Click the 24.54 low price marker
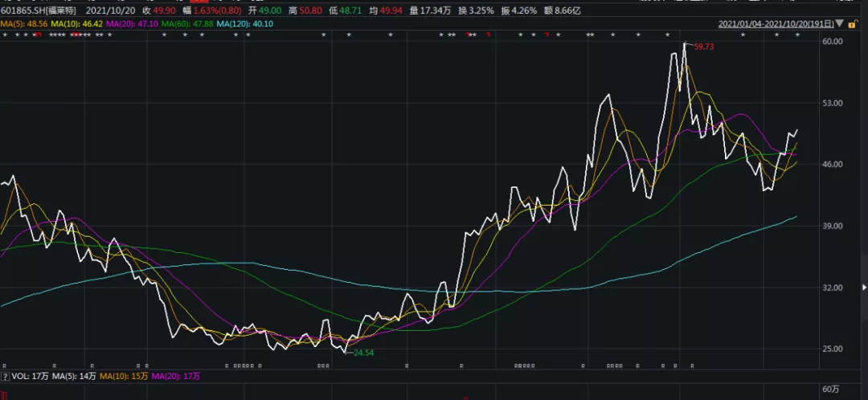The width and height of the screenshot is (868, 400). (363, 353)
